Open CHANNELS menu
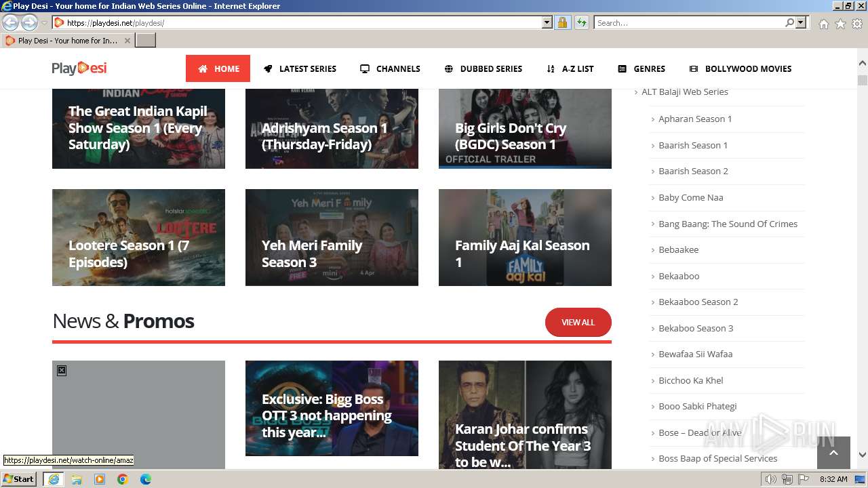 390,68
